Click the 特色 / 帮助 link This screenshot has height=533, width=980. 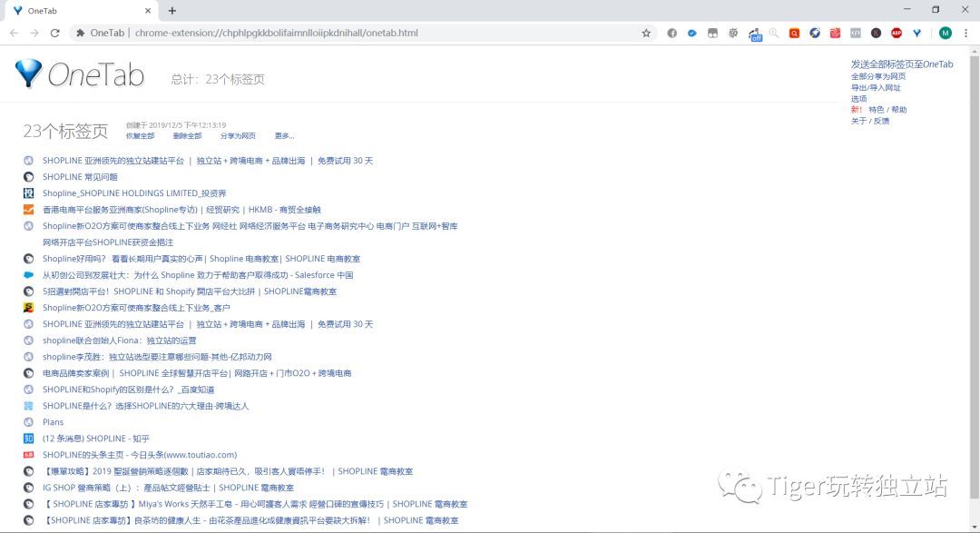click(887, 110)
